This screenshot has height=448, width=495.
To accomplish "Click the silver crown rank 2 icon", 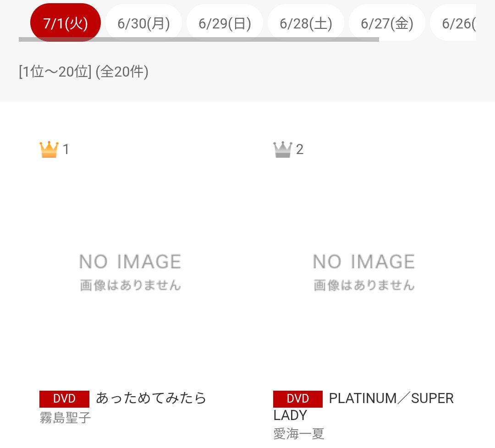I will click(282, 149).
